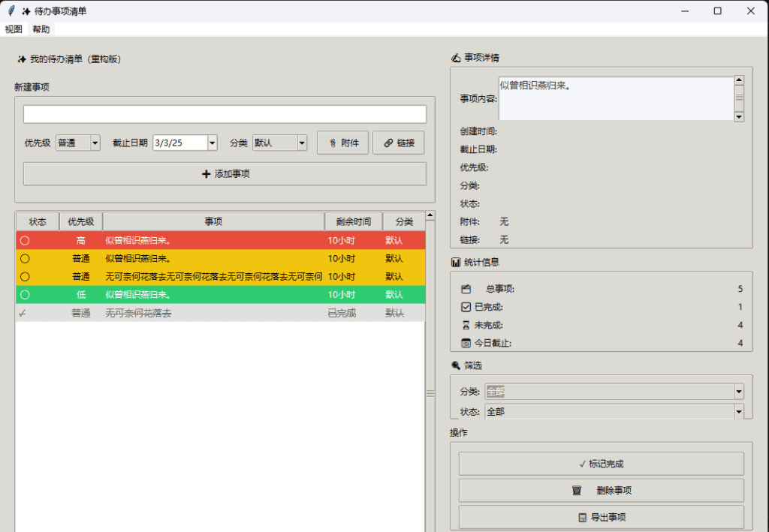Click the chain-link icon on the 链接 button
Viewport: 769px width, 532px height.
(388, 143)
